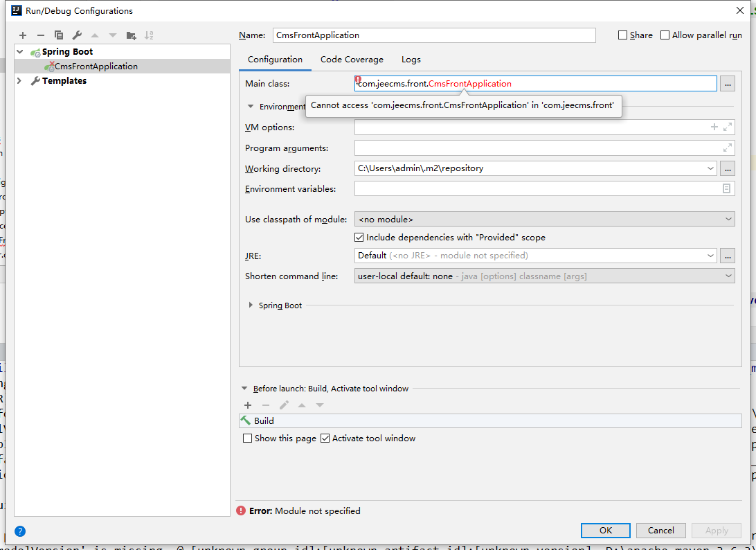Viewport: 756px width, 550px height.
Task: Copy configuration using duplicate icon
Action: [x=59, y=35]
